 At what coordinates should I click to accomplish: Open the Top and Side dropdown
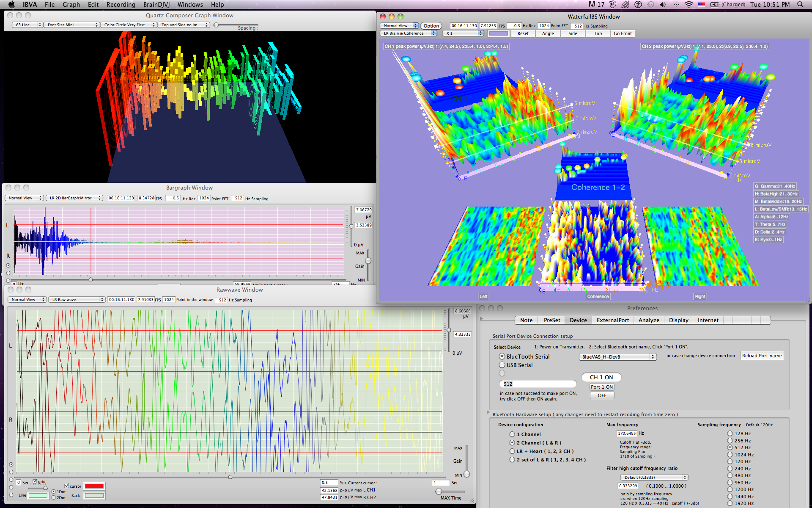point(184,25)
